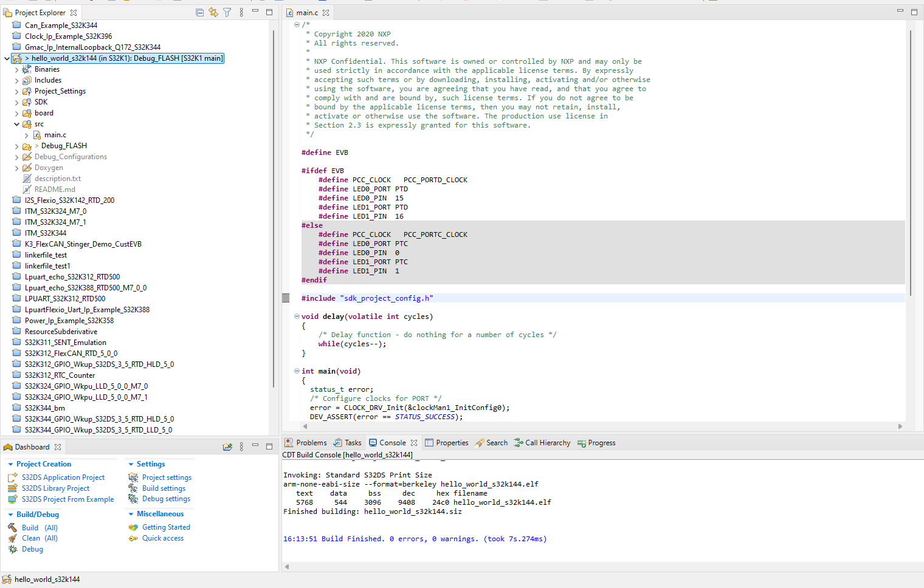Screen dimensions: 924x588
Task: Collapse hello_world_s32k144 project node
Action: click(x=7, y=58)
